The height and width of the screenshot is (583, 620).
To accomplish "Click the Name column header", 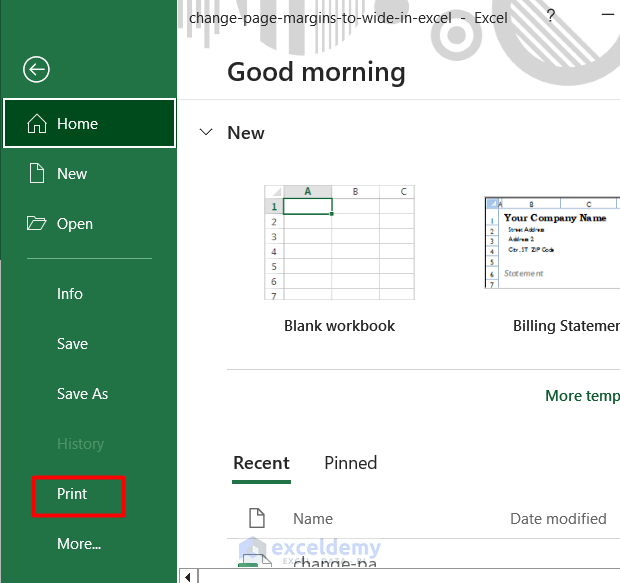I will pyautogui.click(x=313, y=519).
